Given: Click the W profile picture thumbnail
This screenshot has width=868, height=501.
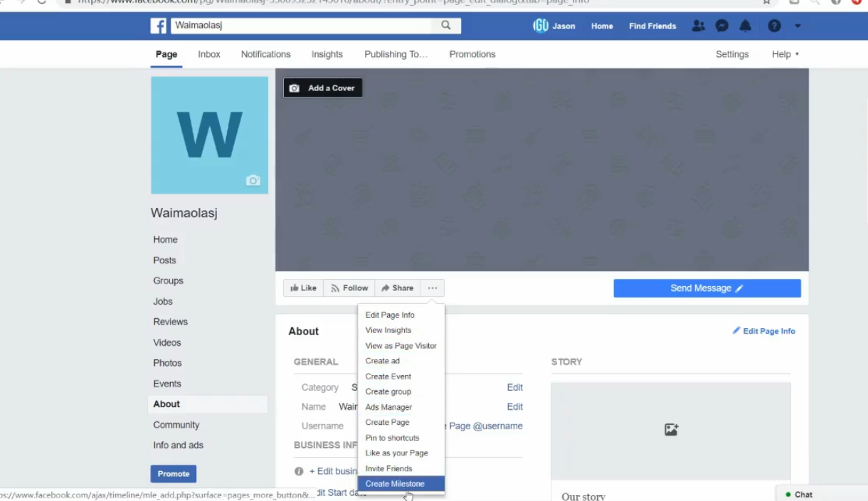Looking at the screenshot, I should coord(209,135).
